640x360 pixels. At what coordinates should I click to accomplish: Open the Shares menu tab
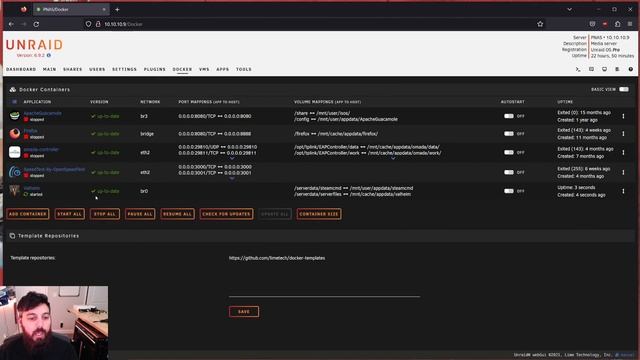(73, 69)
